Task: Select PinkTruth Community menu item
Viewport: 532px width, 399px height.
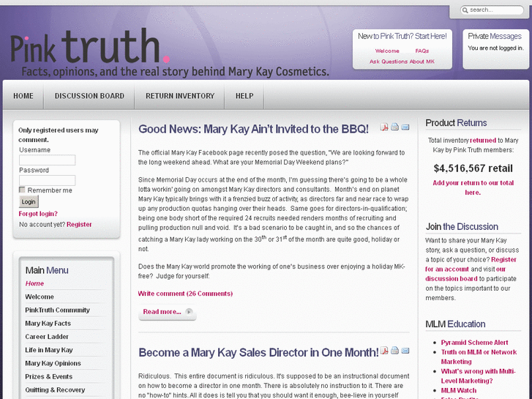Action: [57, 310]
